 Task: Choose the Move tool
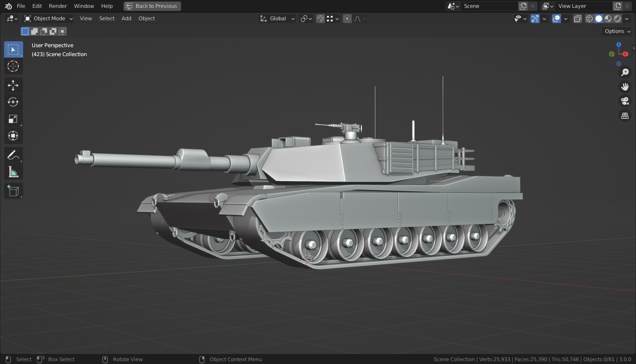13,85
